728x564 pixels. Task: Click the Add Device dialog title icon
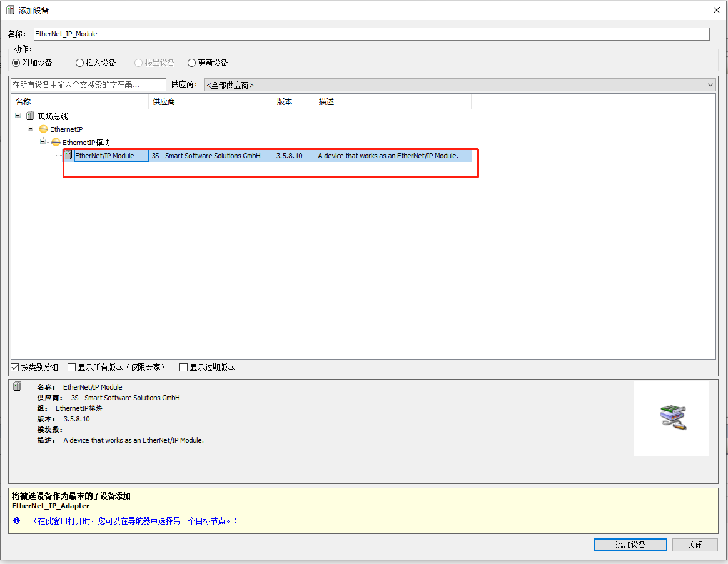10,10
